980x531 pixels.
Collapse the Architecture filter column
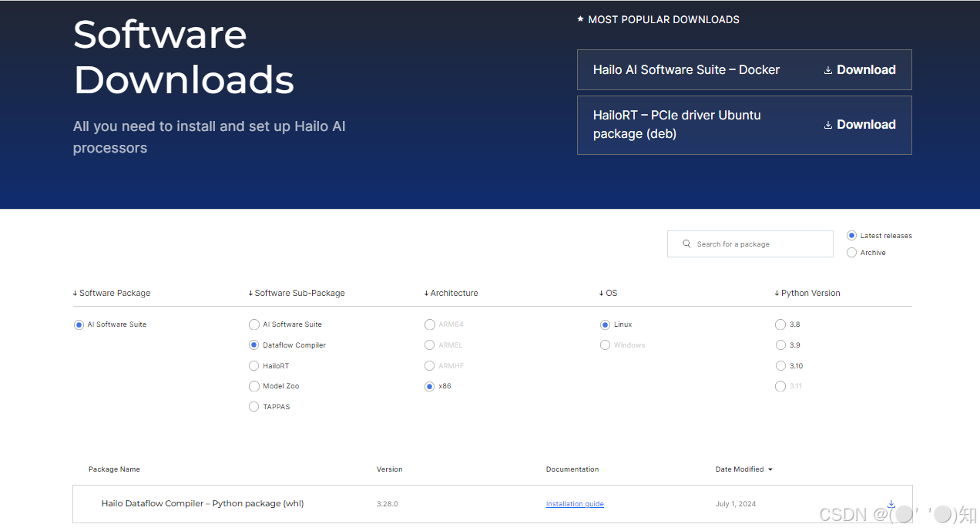point(451,294)
